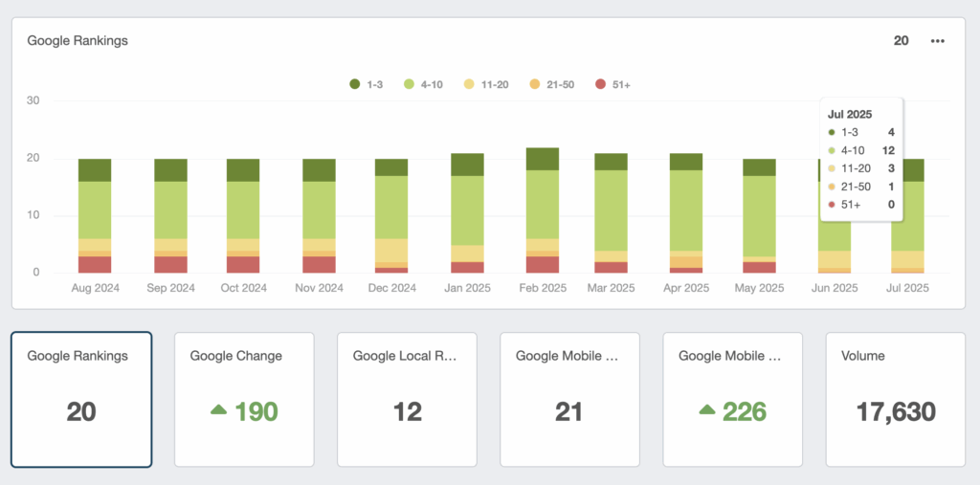Toggle the 1-3 legend series
The image size is (980, 485).
367,84
